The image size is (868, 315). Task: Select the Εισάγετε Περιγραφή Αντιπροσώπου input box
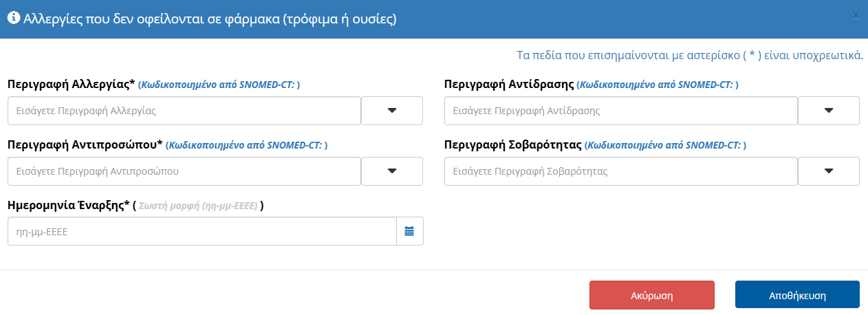tap(184, 171)
